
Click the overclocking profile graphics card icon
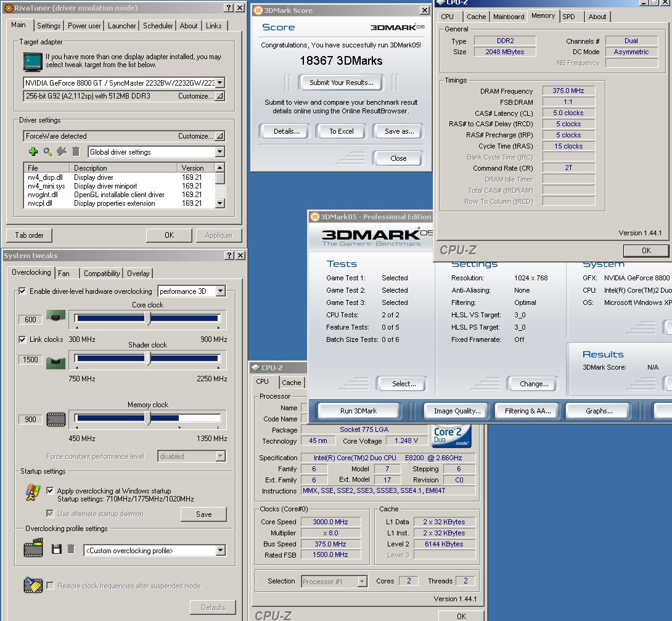(33, 548)
